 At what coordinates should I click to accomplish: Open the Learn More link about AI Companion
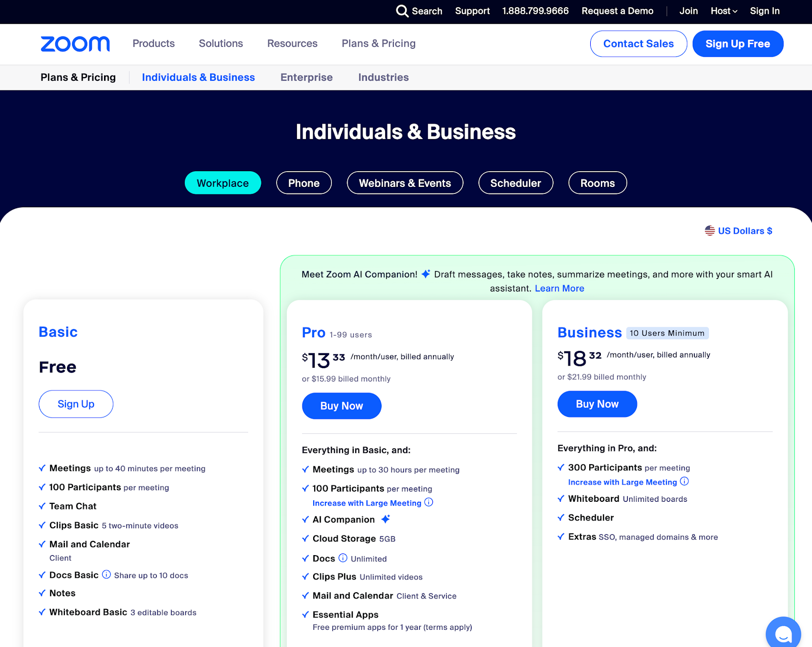559,288
